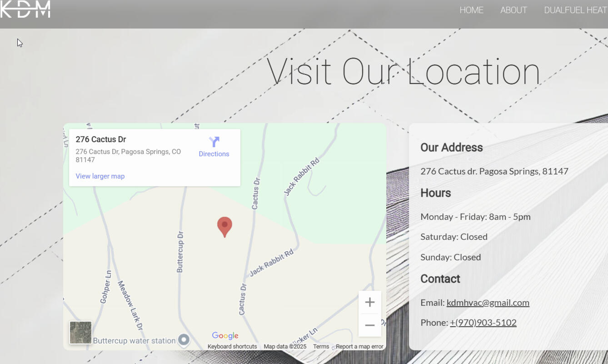The image size is (608, 364).
Task: Switch to satellite view thumbnail
Action: (80, 333)
